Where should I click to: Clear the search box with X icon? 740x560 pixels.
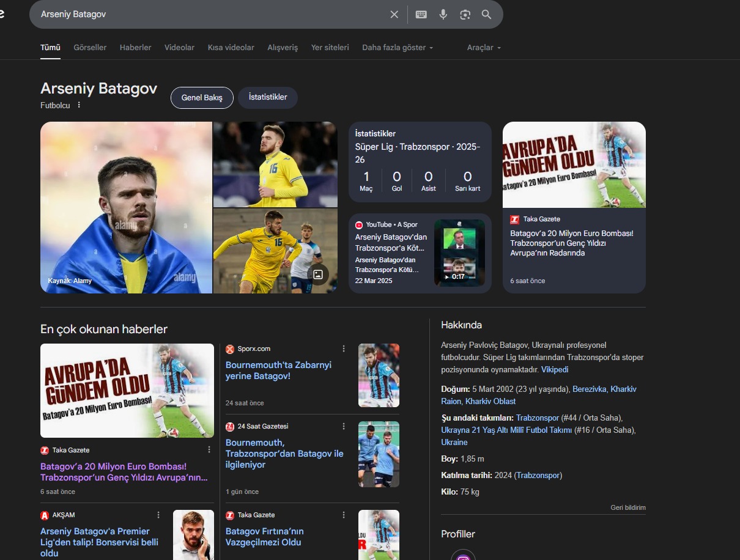394,15
